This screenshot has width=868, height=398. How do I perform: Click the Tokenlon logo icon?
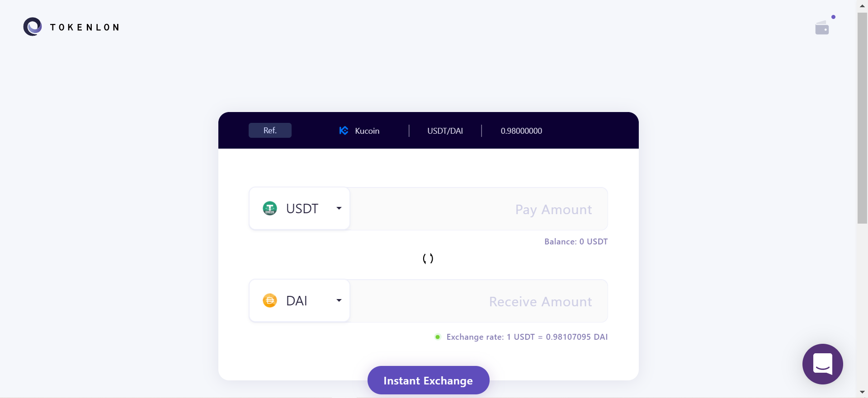(x=33, y=27)
